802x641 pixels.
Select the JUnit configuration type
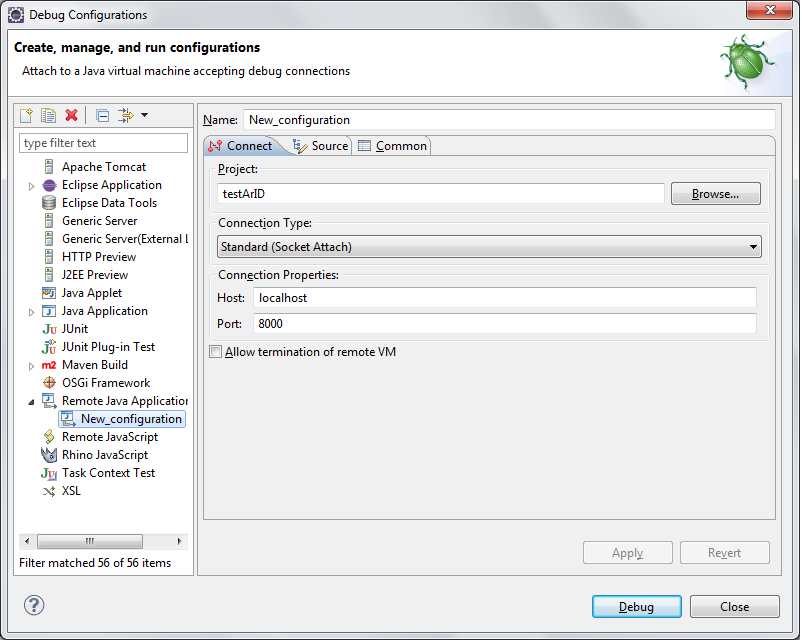(x=74, y=329)
